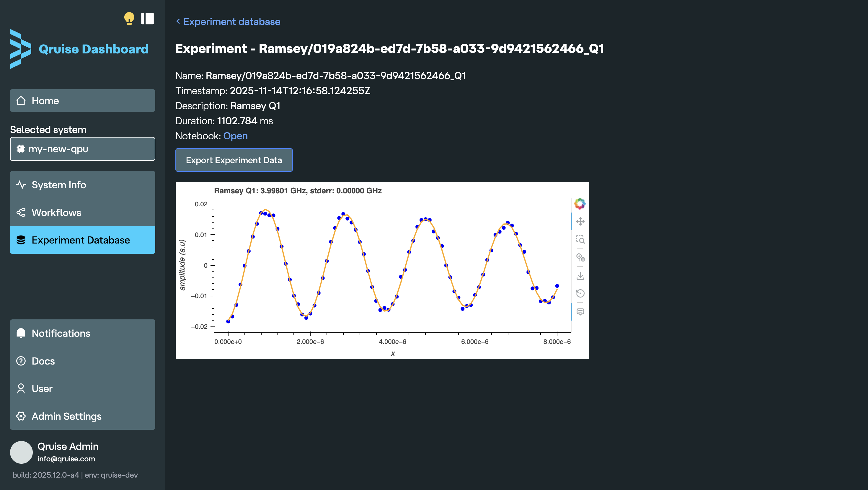Viewport: 868px width, 490px height.
Task: Toggle the Hover tooltip tool
Action: click(x=580, y=311)
